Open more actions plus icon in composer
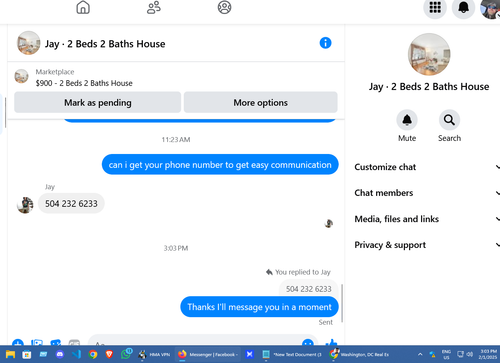The height and width of the screenshot is (363, 500). click(18, 343)
